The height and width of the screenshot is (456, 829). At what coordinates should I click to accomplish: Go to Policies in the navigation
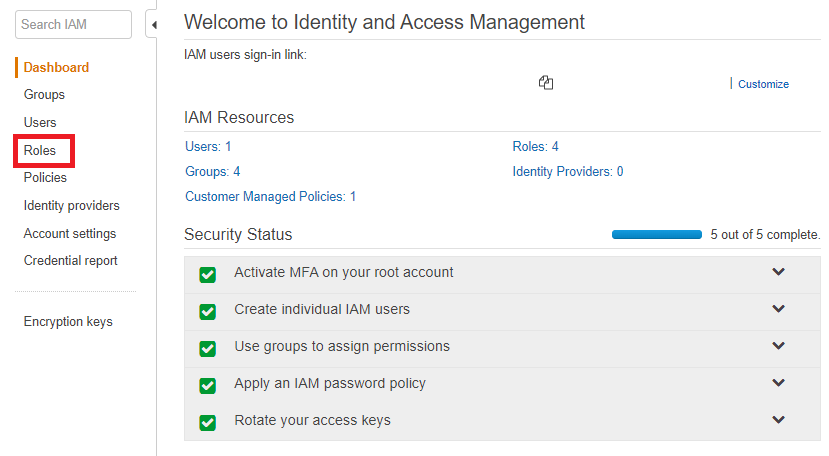[45, 178]
